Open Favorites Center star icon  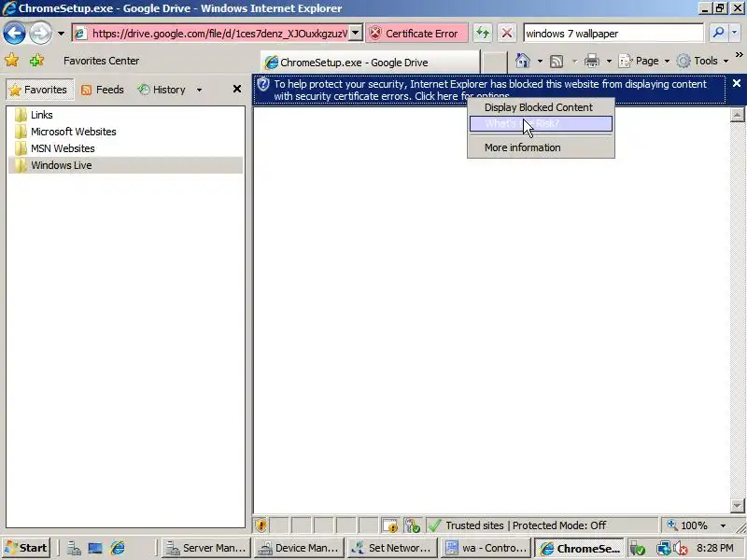11,61
